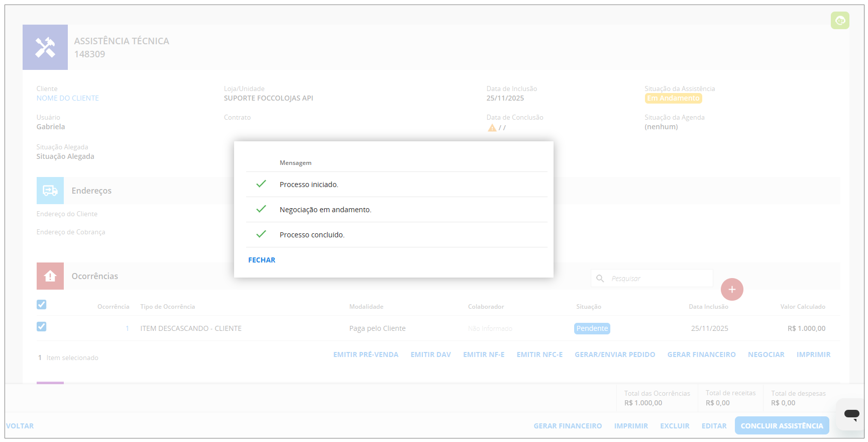Add a new occurrence with the plus button
The width and height of the screenshot is (868, 442).
click(x=732, y=290)
